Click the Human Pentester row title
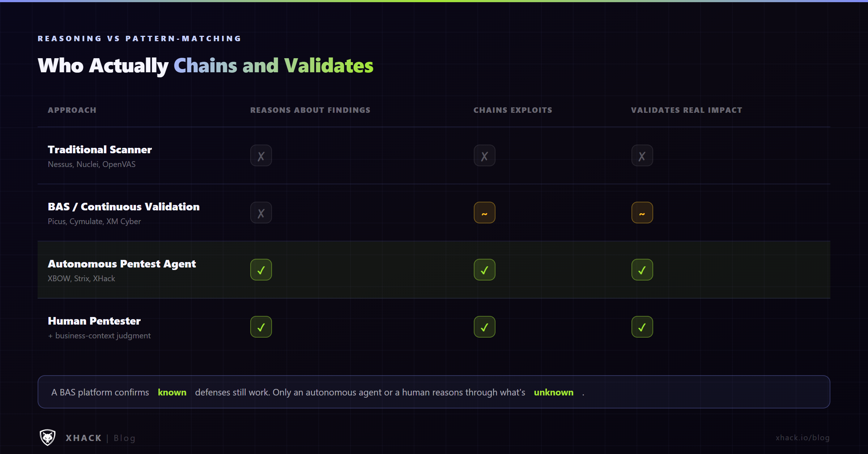 (x=94, y=321)
